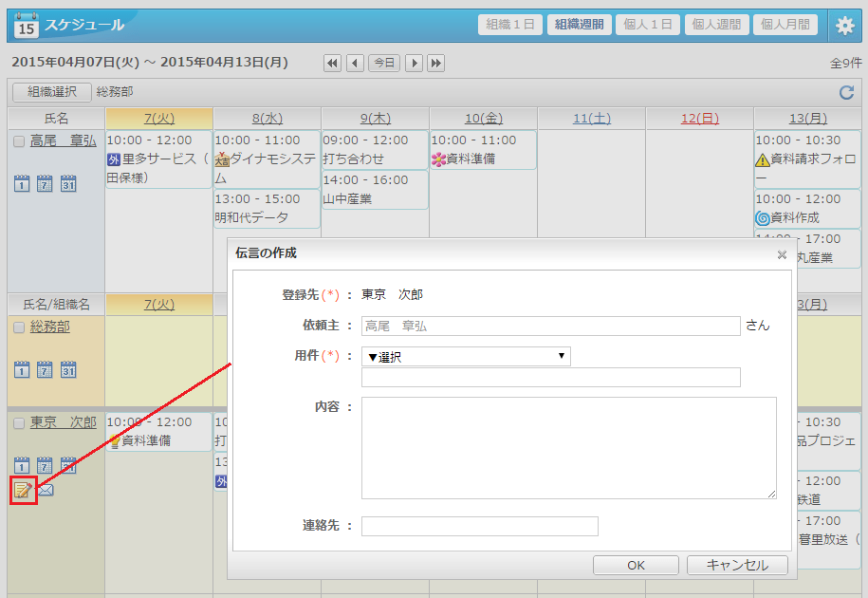Open 1-day calendar icon for 高尾 章弘
Image resolution: width=868 pixels, height=598 pixels.
[x=22, y=183]
